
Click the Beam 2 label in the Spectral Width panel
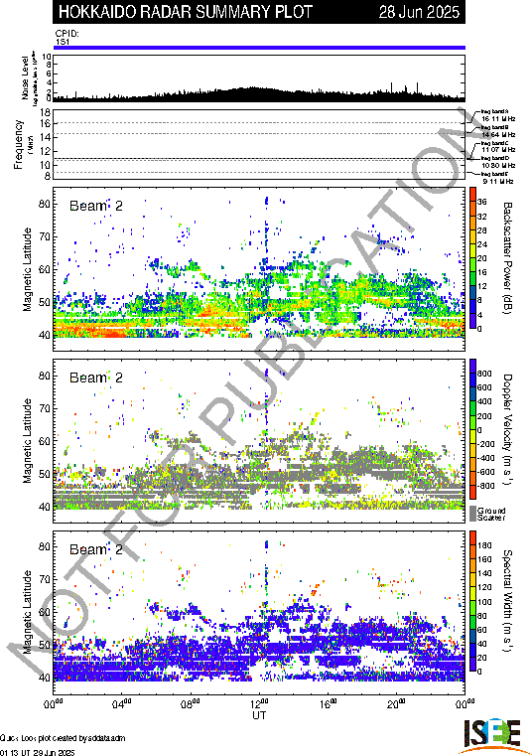pyautogui.click(x=96, y=549)
